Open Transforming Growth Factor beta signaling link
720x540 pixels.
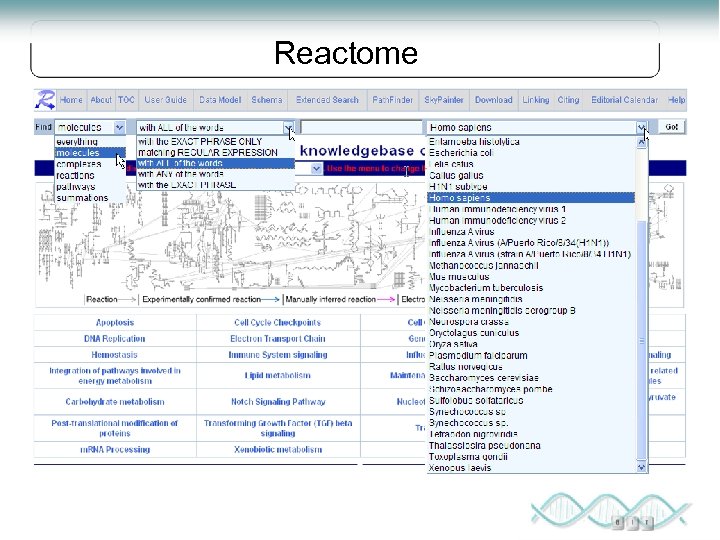click(x=278, y=428)
